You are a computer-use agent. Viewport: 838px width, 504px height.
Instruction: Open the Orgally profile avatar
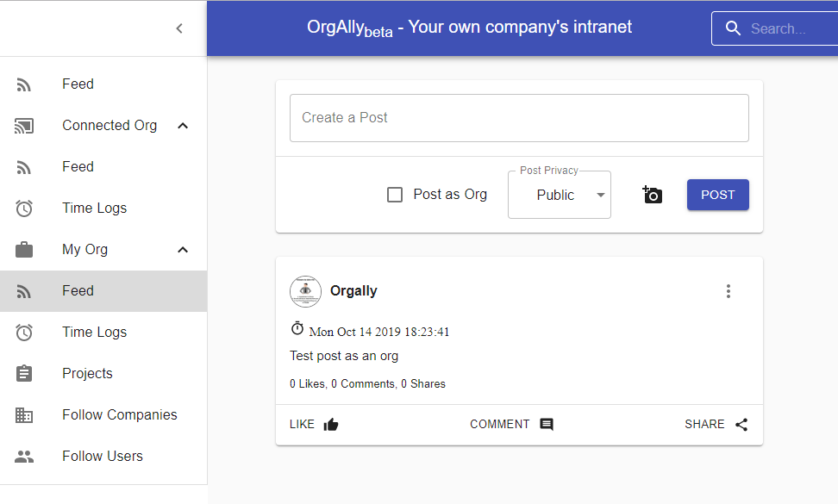(x=306, y=291)
